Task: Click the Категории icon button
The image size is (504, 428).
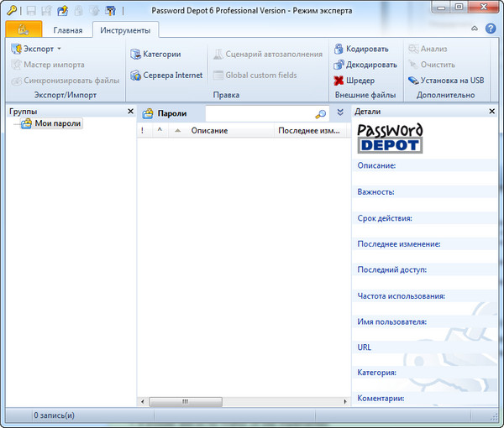Action: click(155, 55)
